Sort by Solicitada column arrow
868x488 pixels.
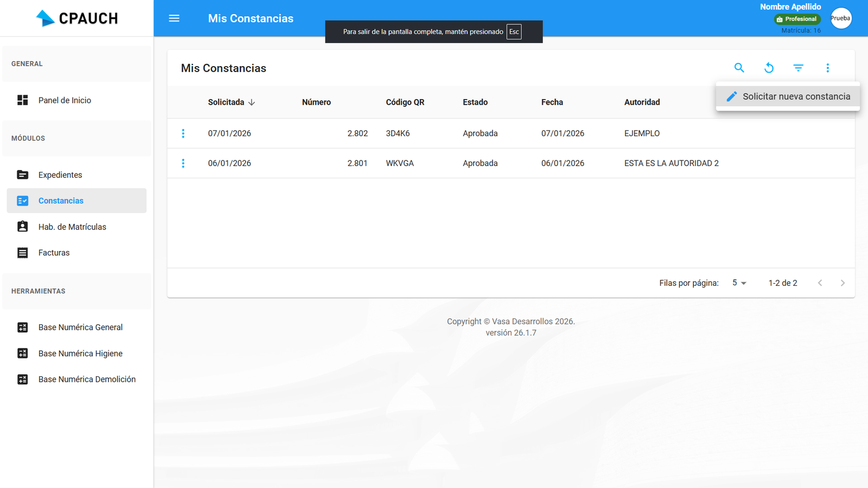pos(252,102)
